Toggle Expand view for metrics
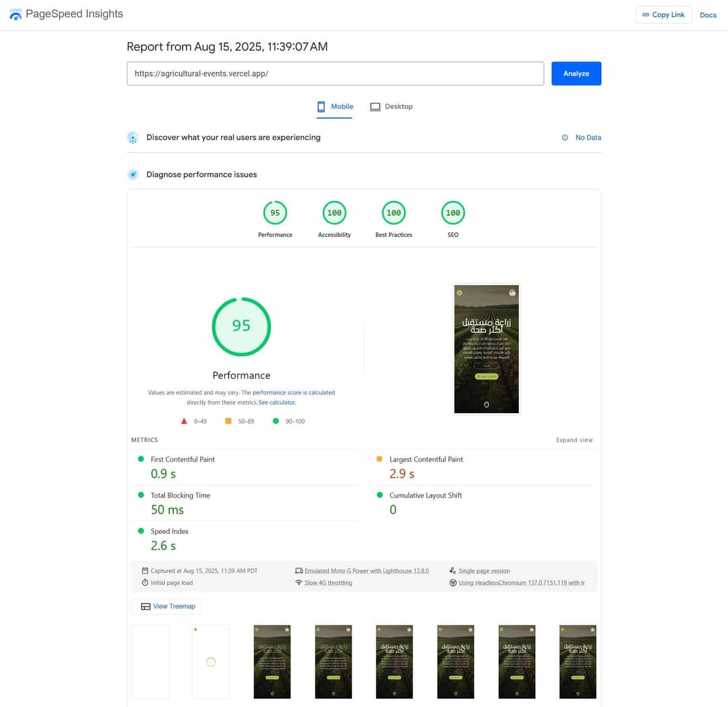This screenshot has height=707, width=728. click(574, 440)
